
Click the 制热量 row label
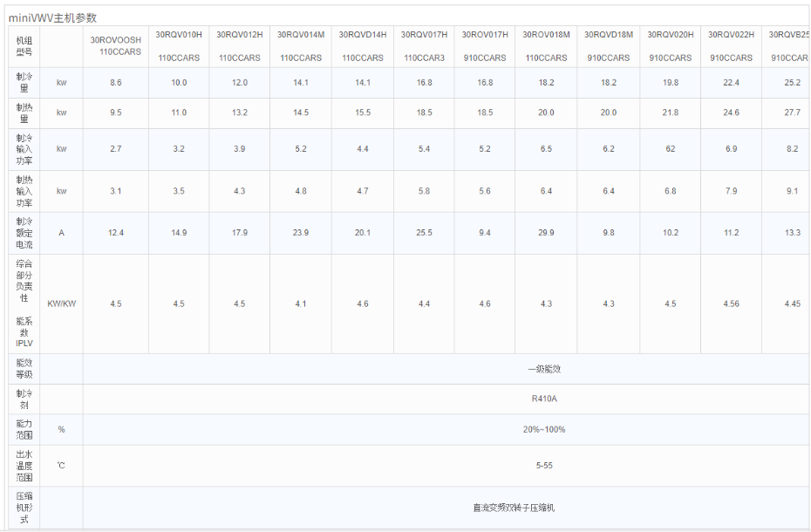(24, 113)
